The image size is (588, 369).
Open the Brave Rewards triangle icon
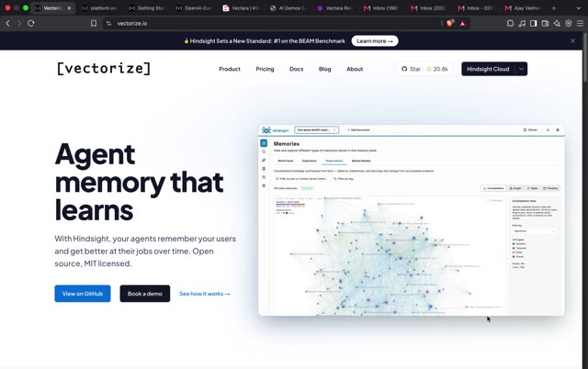click(462, 23)
